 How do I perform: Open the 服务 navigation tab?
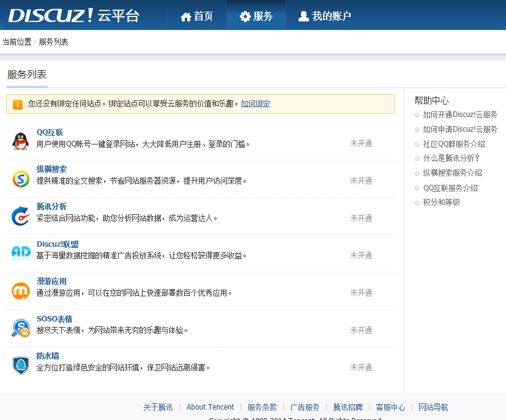[256, 15]
